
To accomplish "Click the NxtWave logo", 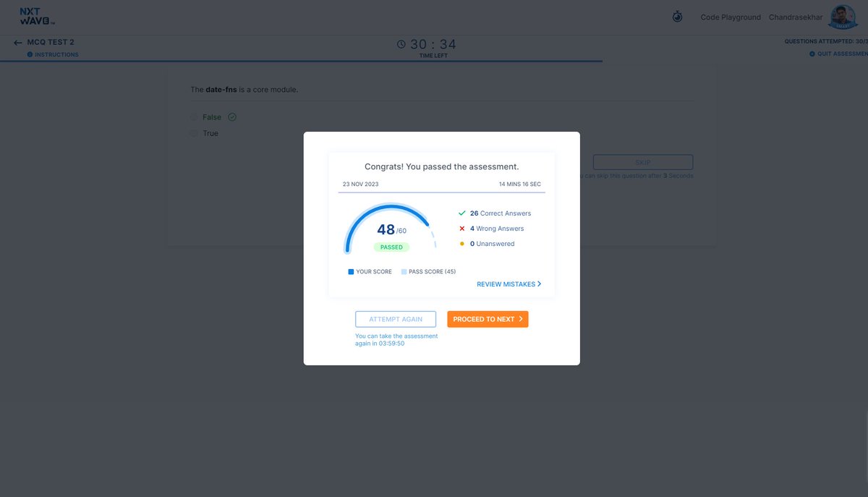I will coord(37,17).
